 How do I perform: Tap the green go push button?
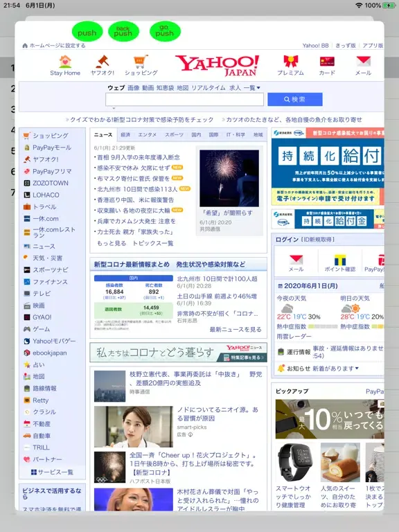click(165, 32)
